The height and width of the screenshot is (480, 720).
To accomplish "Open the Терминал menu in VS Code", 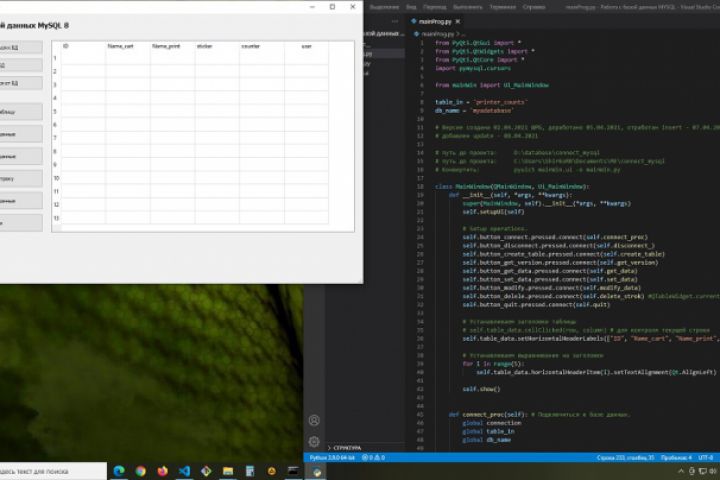I will coord(502,7).
